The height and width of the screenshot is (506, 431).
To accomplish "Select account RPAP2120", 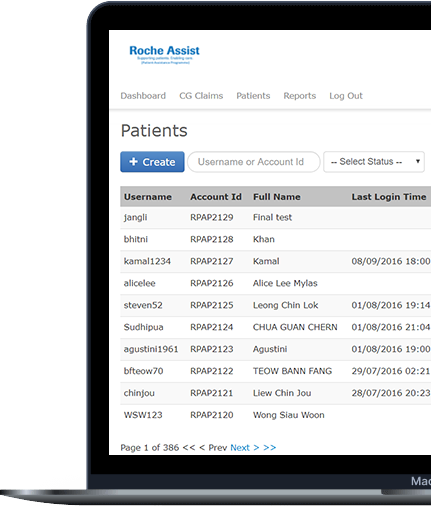I will 212,415.
